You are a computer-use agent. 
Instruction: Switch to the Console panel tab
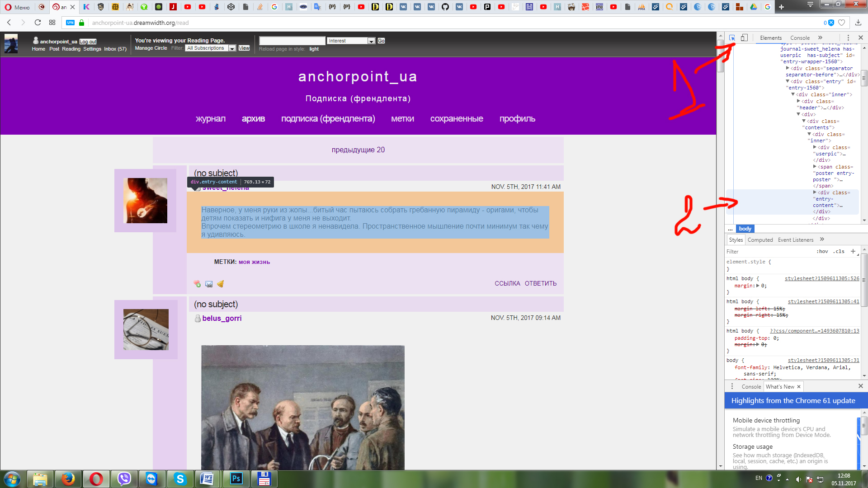(x=800, y=38)
